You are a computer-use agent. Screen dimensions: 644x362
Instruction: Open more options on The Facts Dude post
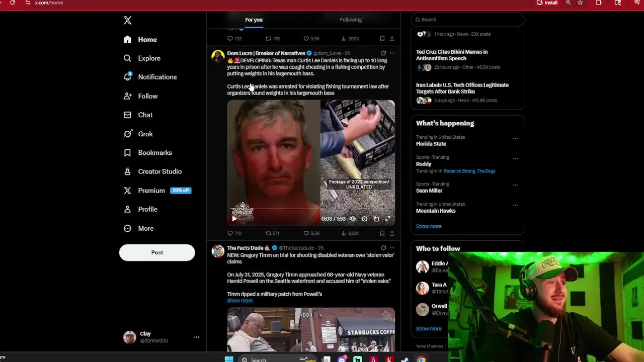click(392, 248)
